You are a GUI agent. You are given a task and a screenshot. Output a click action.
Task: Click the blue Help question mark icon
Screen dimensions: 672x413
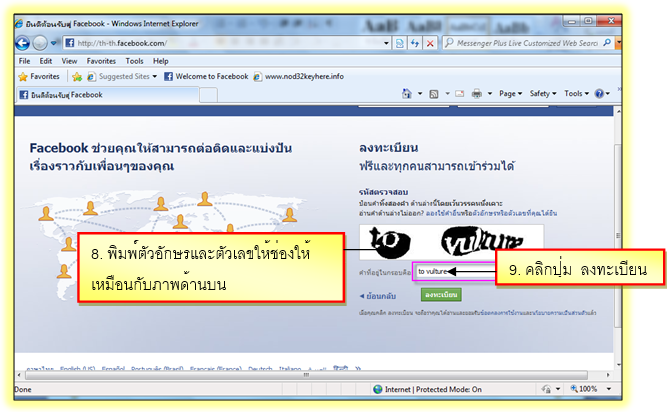pos(600,94)
